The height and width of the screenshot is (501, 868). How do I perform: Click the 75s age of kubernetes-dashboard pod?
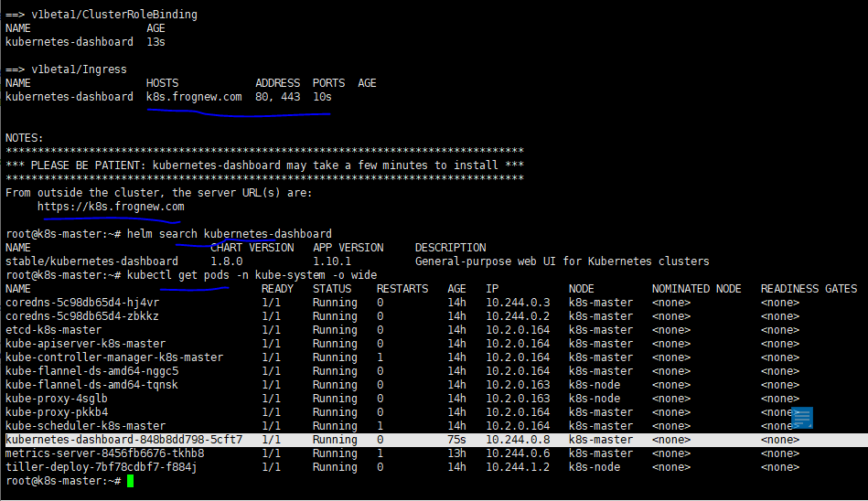[456, 440]
